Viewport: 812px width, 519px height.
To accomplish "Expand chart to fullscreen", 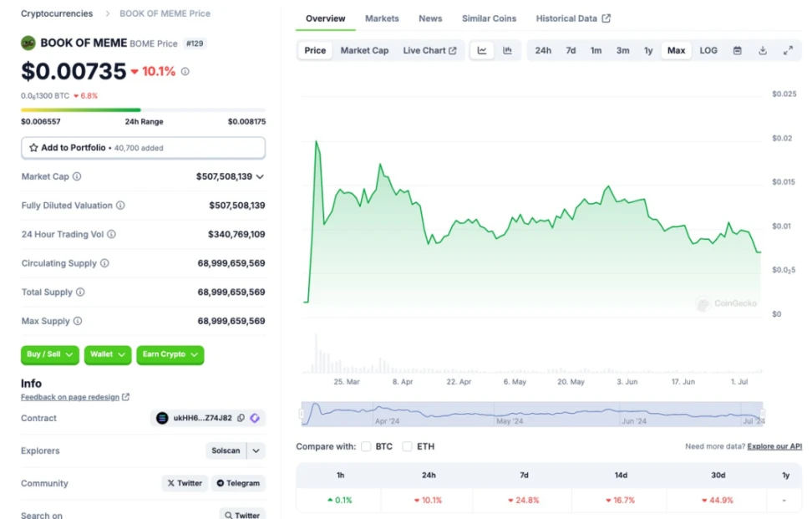I will click(x=788, y=50).
